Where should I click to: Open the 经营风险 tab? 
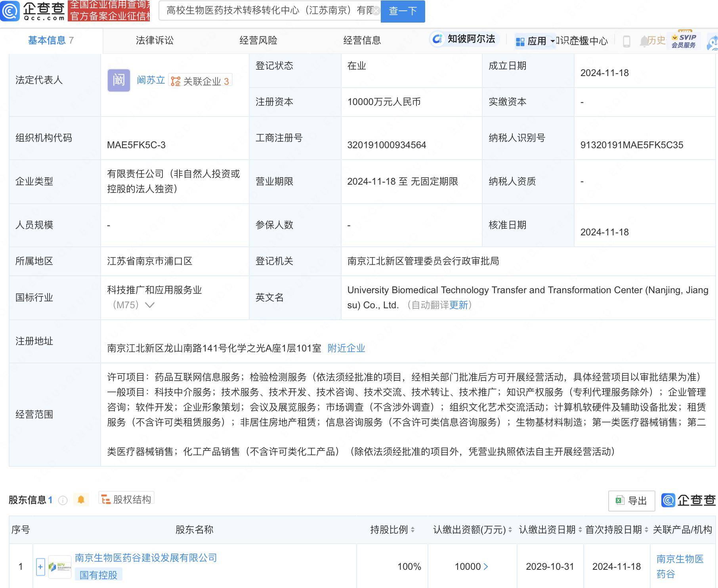[x=258, y=40]
